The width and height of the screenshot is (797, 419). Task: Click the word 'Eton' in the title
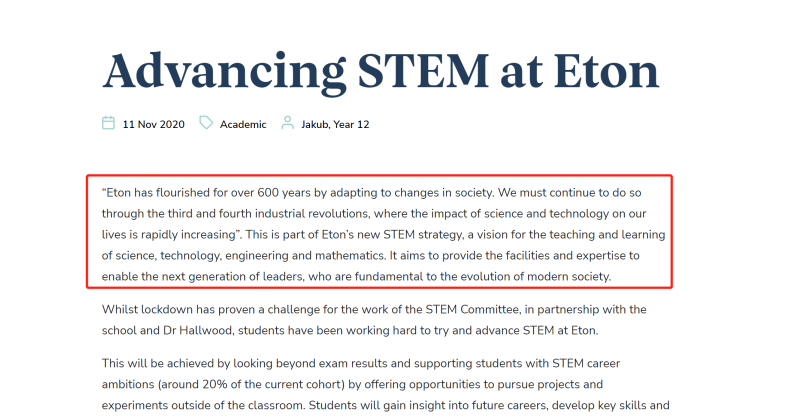point(606,71)
